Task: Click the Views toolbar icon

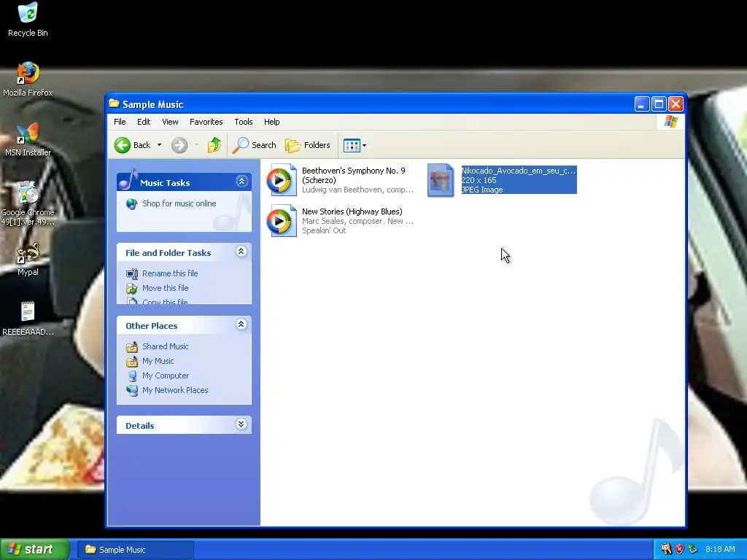Action: click(352, 145)
